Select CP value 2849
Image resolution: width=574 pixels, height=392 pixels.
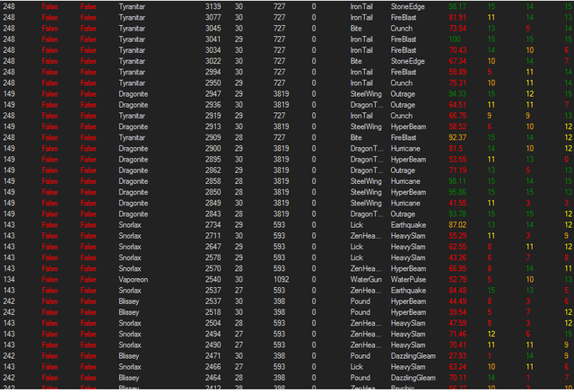(x=213, y=203)
